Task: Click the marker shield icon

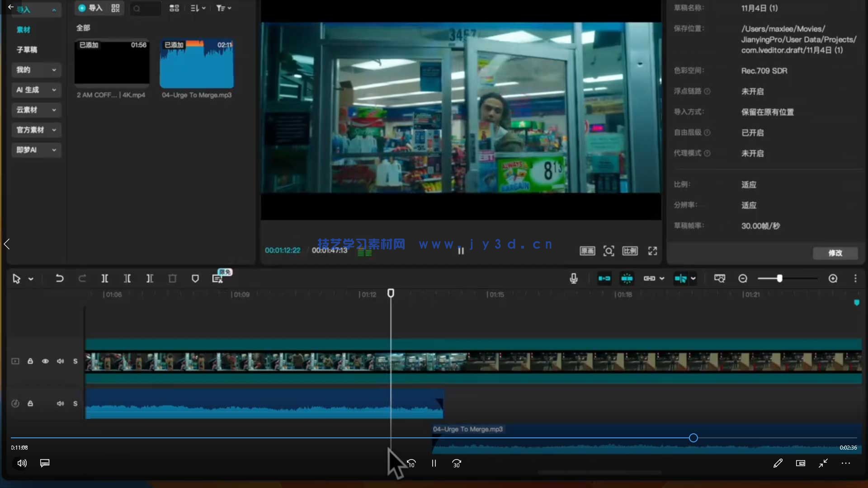Action: pos(195,278)
